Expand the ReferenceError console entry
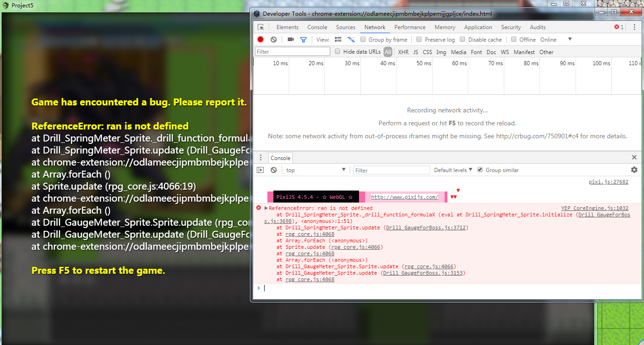Screen dimensions: 644x345 point(266,208)
